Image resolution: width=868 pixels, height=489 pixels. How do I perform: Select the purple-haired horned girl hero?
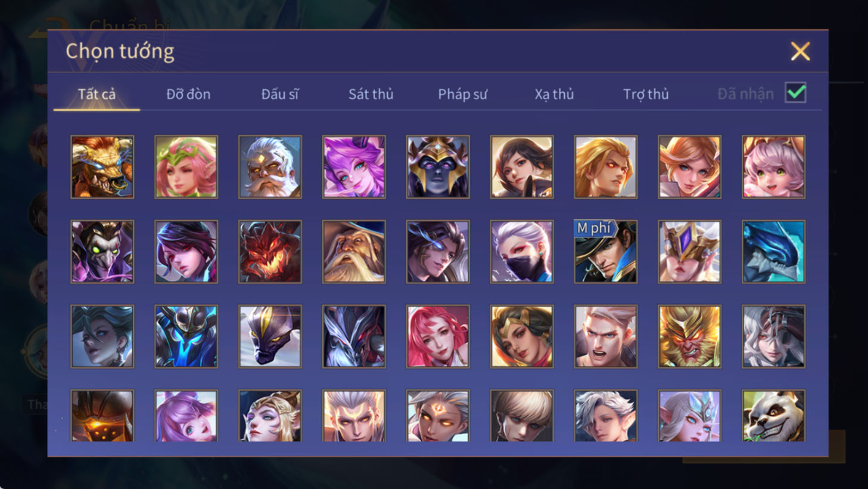(x=354, y=166)
